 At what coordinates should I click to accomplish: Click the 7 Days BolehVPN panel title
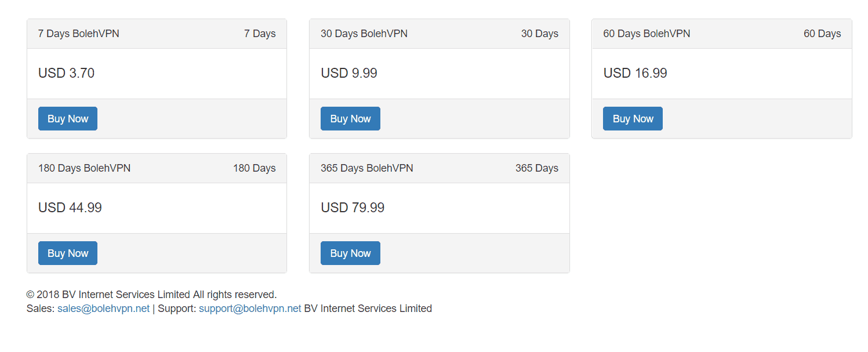click(79, 34)
